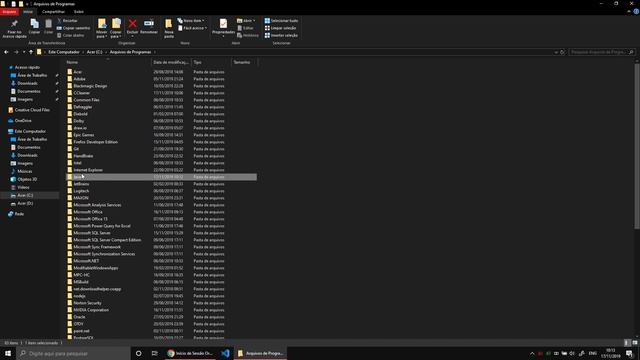The image size is (640, 360).
Task: Select the Oracle folder
Action: coord(161,317)
